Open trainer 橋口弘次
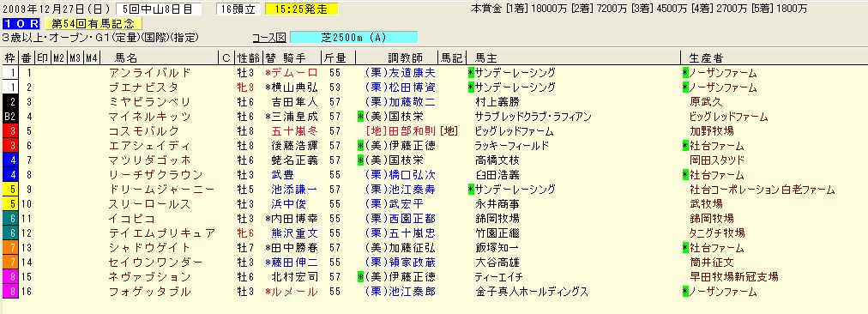This screenshot has width=868, height=314. tap(412, 174)
